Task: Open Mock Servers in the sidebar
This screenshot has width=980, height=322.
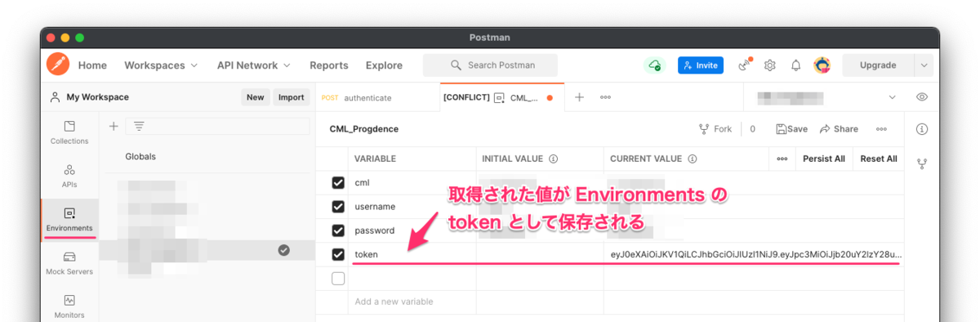Action: click(x=69, y=263)
